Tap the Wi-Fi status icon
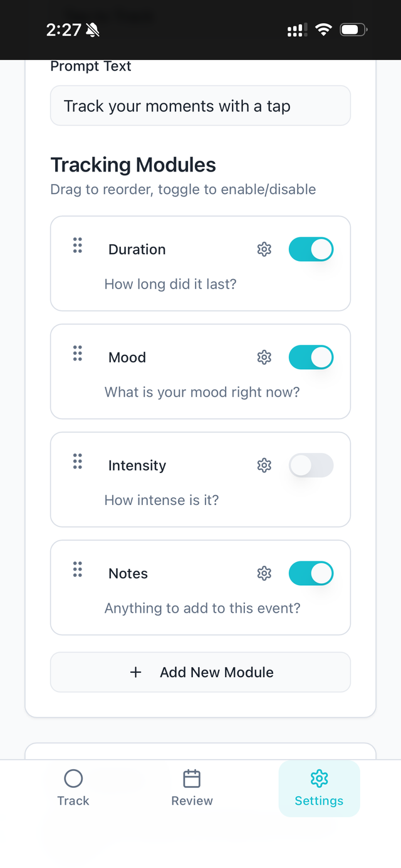Screen dimensions: 401x868 point(323,29)
